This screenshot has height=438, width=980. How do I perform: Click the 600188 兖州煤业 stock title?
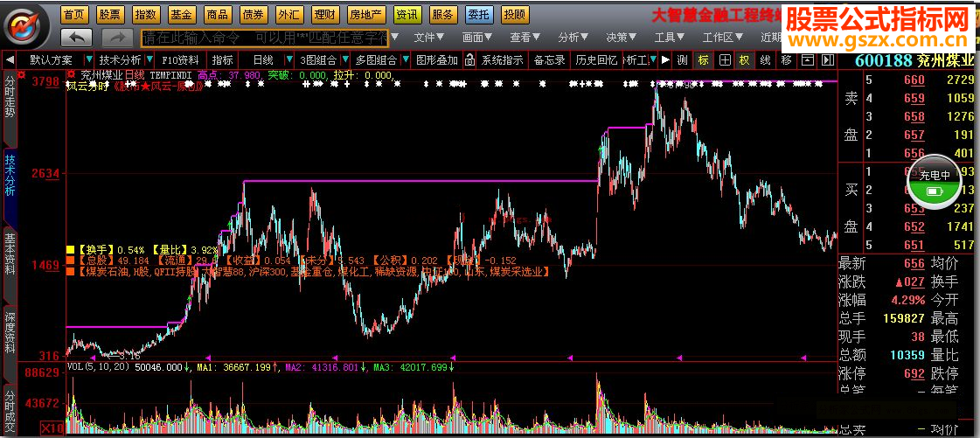(x=914, y=60)
